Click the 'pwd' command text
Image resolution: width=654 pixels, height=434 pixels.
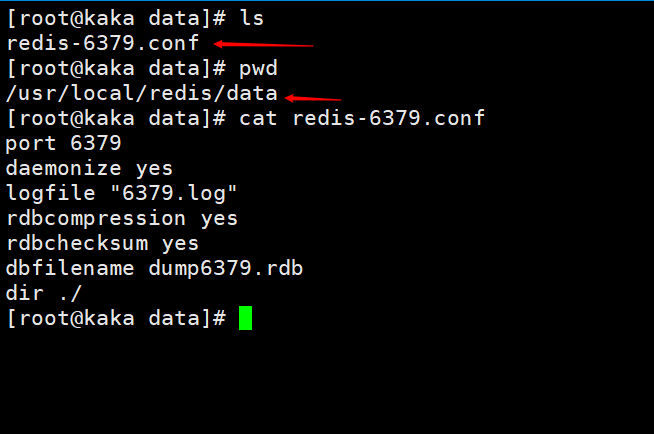click(258, 69)
